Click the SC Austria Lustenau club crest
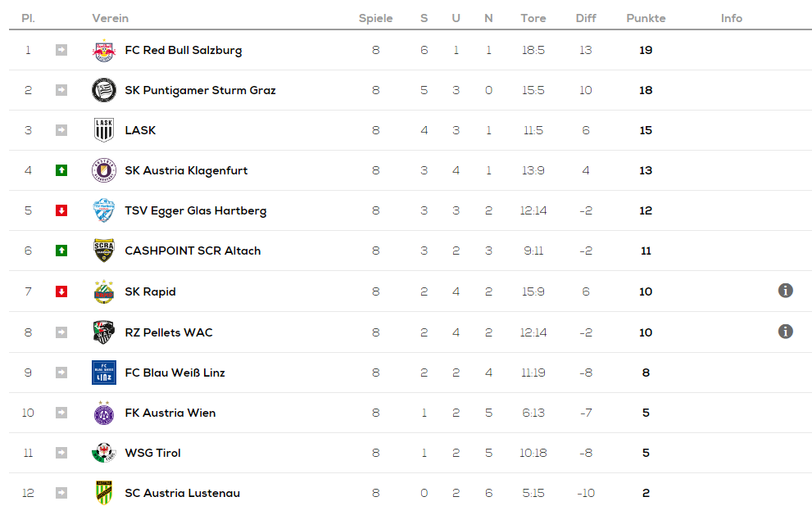Image resolution: width=812 pixels, height=524 pixels. [104, 493]
